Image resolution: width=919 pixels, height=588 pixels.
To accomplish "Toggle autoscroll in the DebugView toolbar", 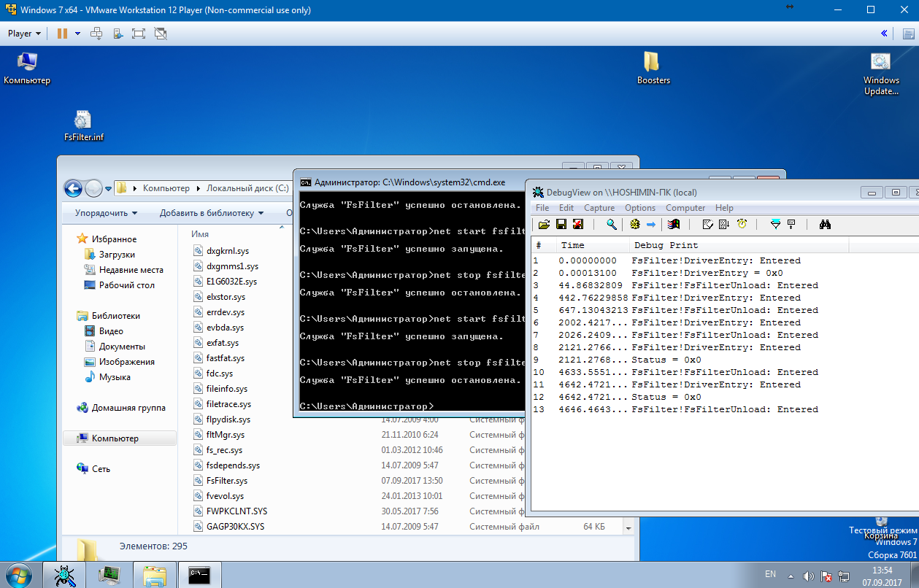I will (x=724, y=225).
